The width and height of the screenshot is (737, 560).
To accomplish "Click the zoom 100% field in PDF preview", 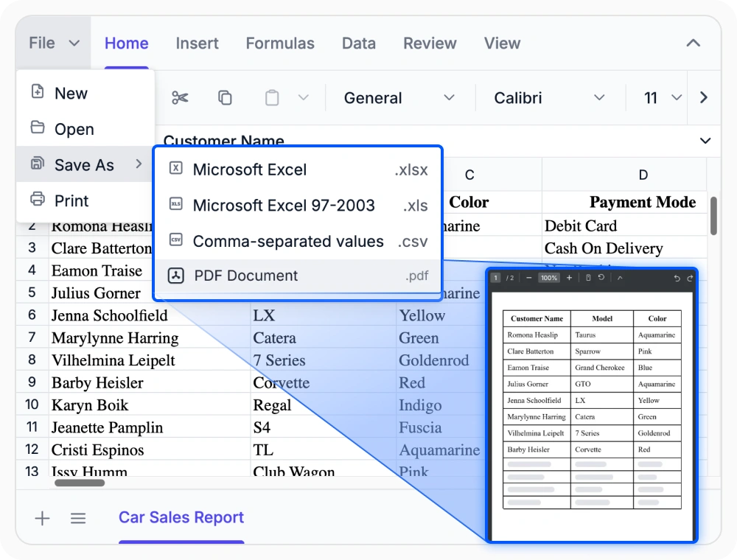I will coord(548,278).
